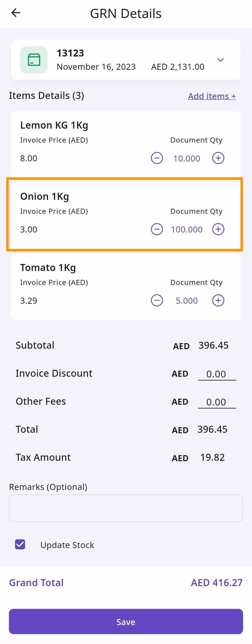Viewport: 252px width, 644px height.
Task: Select the Onion quantity value 100.000
Action: pos(187,229)
